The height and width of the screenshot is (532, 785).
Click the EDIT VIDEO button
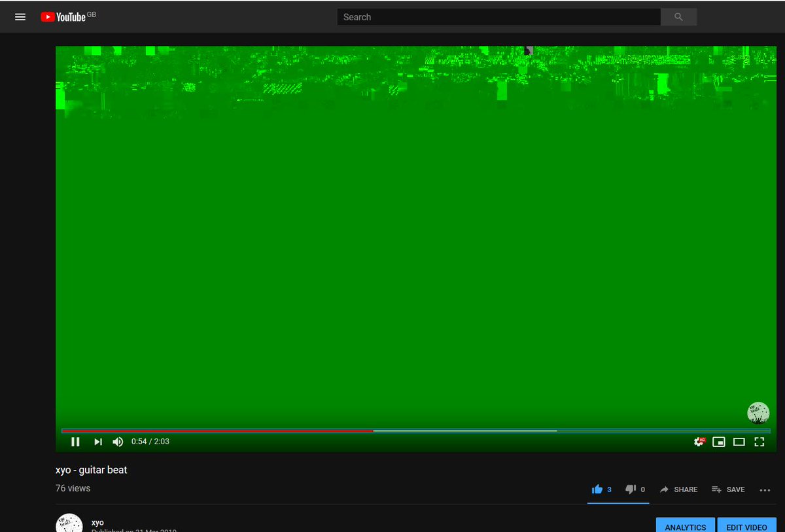[x=746, y=525]
